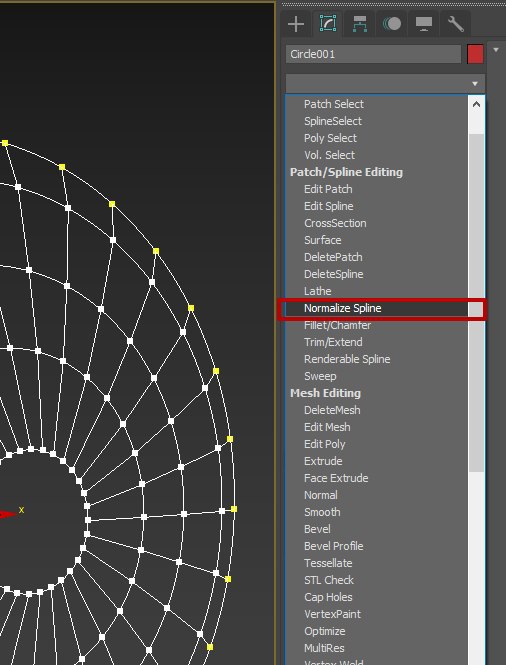The image size is (506, 665).
Task: Apply the Edit Spline modifier
Action: tap(329, 206)
